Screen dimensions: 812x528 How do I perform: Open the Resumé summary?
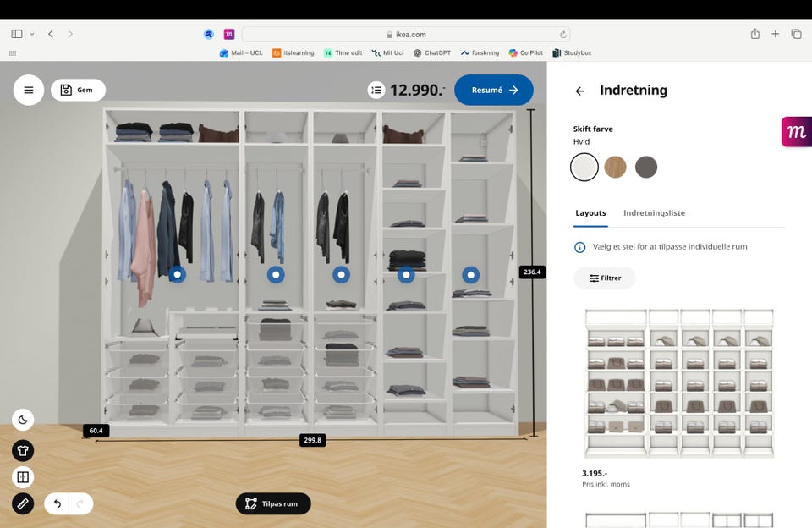(493, 90)
